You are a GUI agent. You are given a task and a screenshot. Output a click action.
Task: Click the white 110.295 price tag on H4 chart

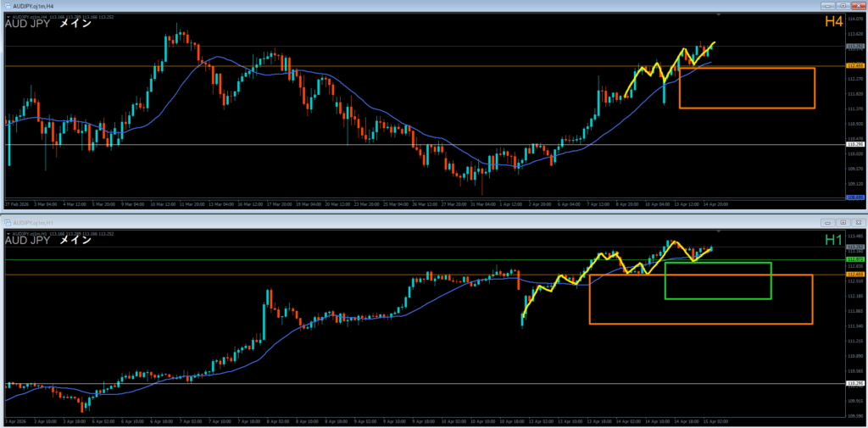(854, 144)
